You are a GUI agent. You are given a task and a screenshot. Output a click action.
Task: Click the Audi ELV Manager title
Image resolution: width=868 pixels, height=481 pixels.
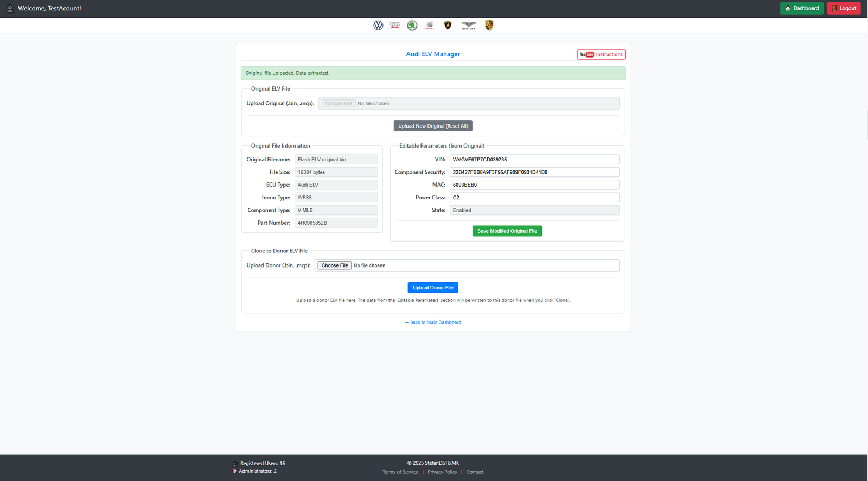[433, 54]
